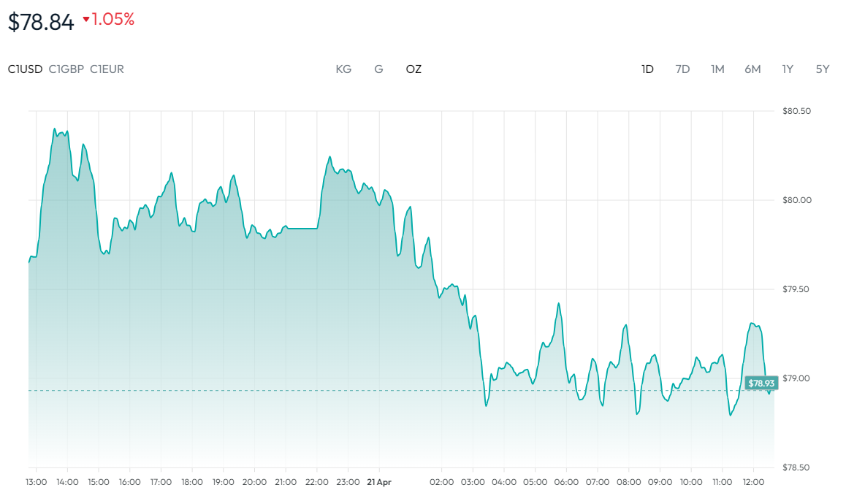
Task: Click the 02:00 time axis label
Action: (441, 482)
